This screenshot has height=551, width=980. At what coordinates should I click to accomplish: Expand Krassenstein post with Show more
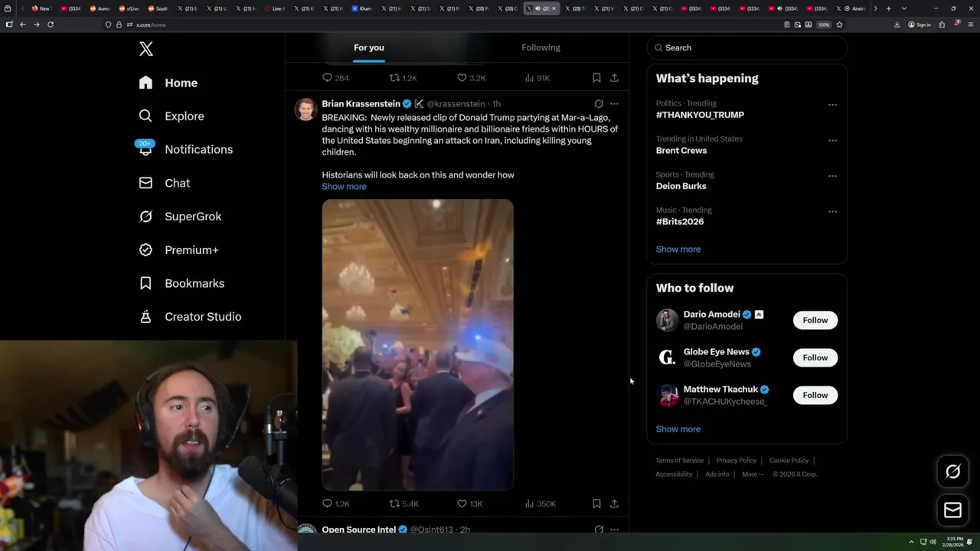tap(344, 187)
